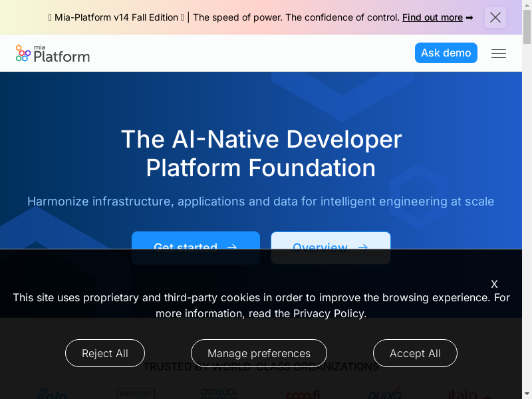Open the hamburger navigation menu

tap(499, 53)
